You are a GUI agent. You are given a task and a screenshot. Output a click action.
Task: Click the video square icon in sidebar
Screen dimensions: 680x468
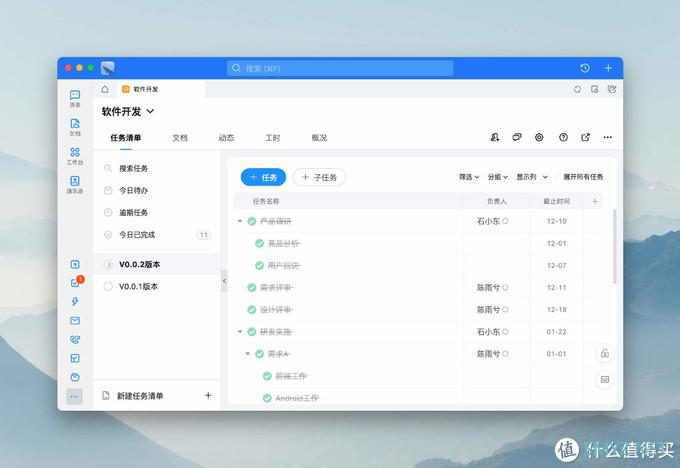point(75,264)
